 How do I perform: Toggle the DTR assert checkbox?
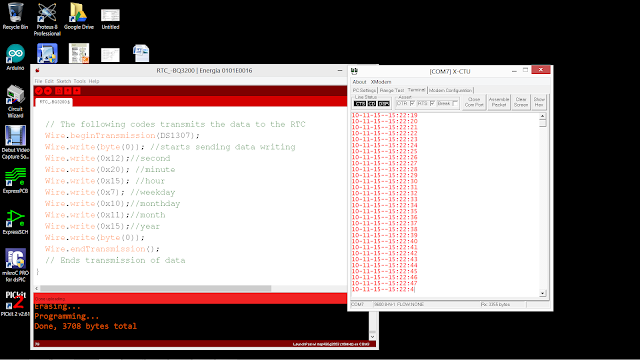point(412,104)
